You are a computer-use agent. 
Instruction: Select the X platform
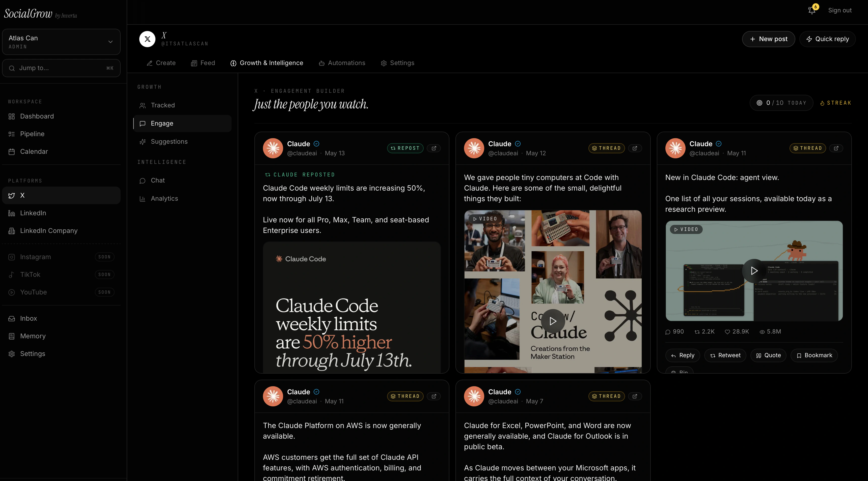(61, 195)
